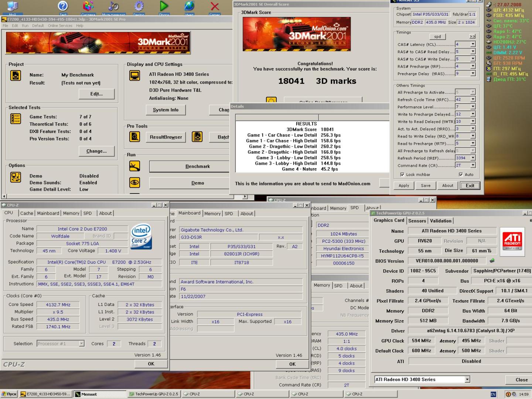Click the About button in Memset
Viewport: 532px width, 399px height.
pyautogui.click(x=448, y=185)
